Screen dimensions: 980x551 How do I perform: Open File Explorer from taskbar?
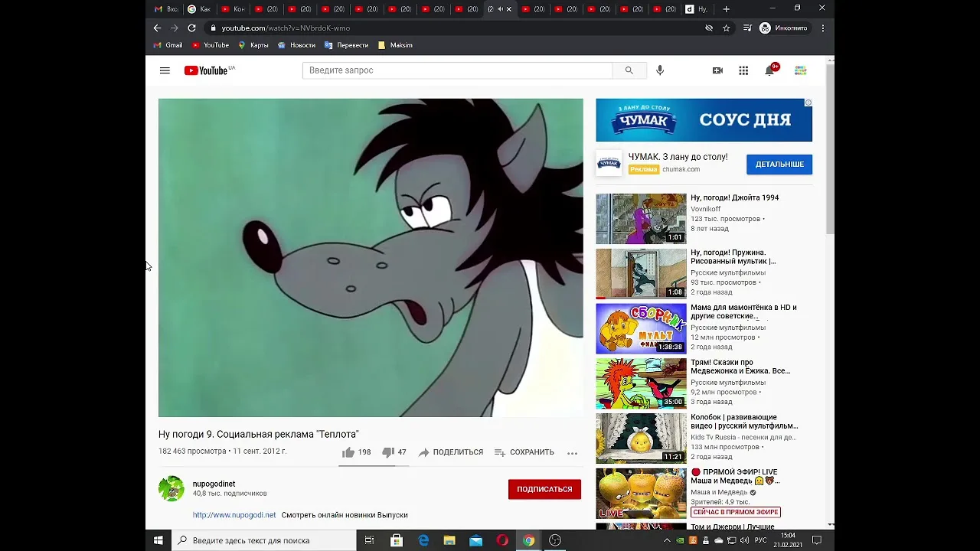[449, 540]
